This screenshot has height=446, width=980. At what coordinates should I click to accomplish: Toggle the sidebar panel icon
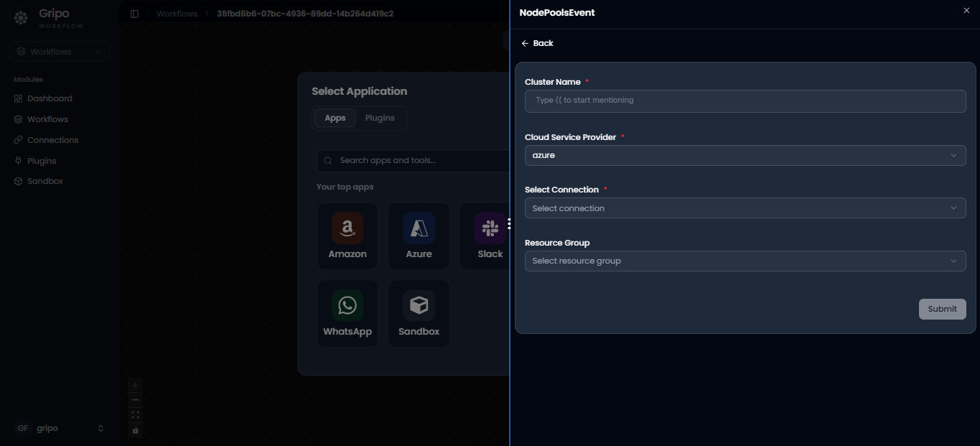(134, 14)
